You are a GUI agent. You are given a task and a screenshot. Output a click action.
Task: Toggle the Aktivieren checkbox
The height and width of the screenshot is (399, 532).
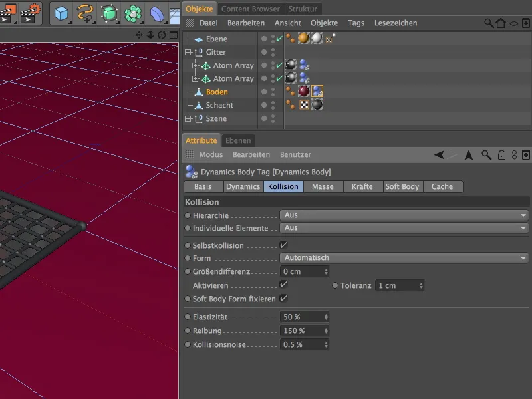pyautogui.click(x=283, y=285)
